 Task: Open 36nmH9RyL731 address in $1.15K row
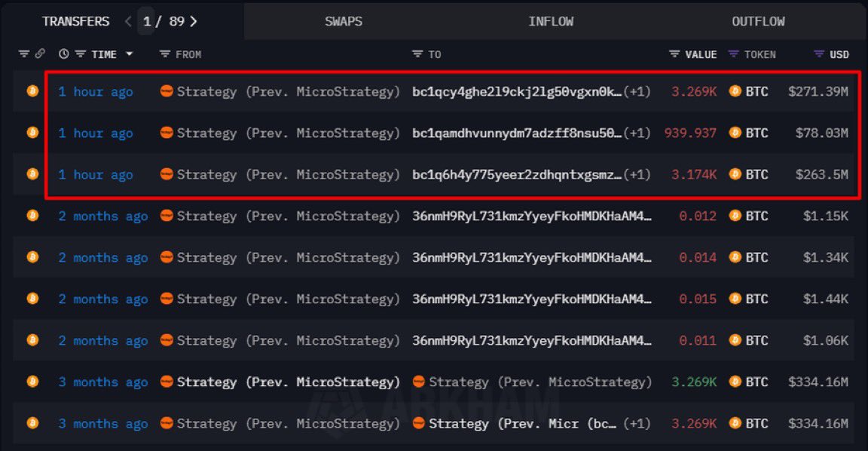532,216
